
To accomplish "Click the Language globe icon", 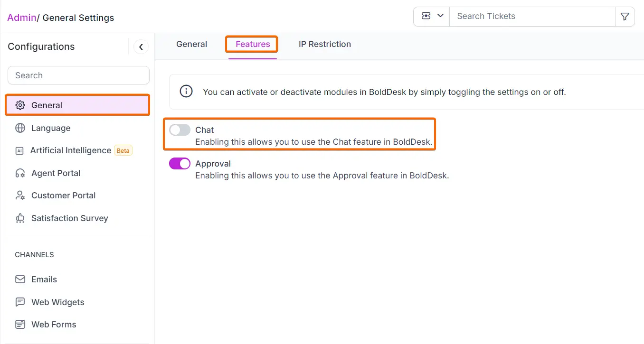I will pyautogui.click(x=20, y=128).
